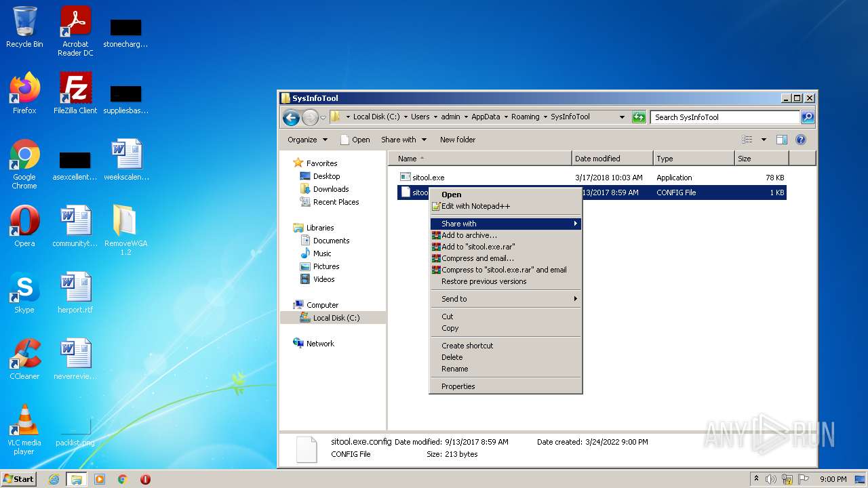The image size is (868, 488).
Task: Select Downloads in the navigation pane
Action: coord(331,189)
